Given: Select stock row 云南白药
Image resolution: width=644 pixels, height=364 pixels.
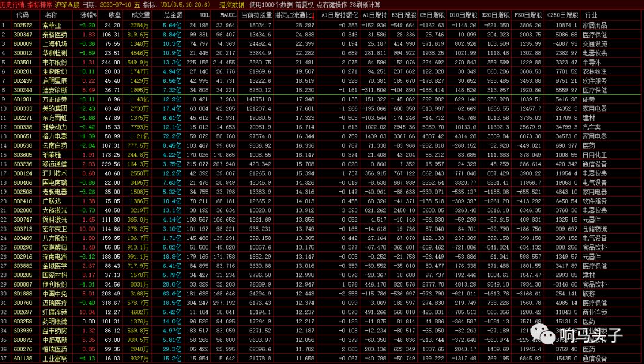Looking at the screenshot, I should (320, 146).
